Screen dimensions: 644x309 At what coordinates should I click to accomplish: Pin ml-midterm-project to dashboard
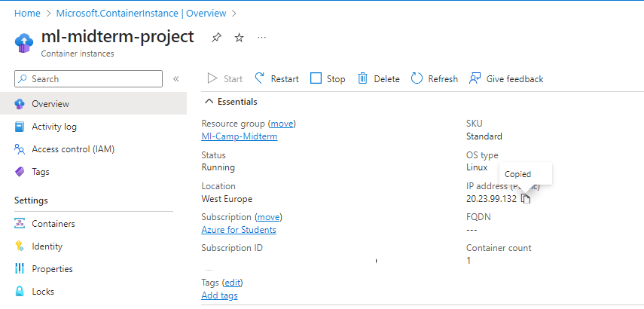pos(216,38)
